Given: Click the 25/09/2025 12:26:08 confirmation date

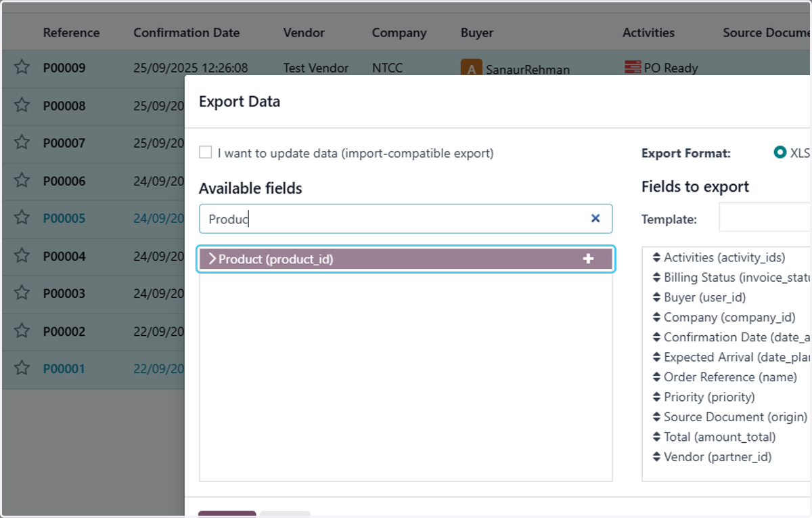Looking at the screenshot, I should coord(191,68).
